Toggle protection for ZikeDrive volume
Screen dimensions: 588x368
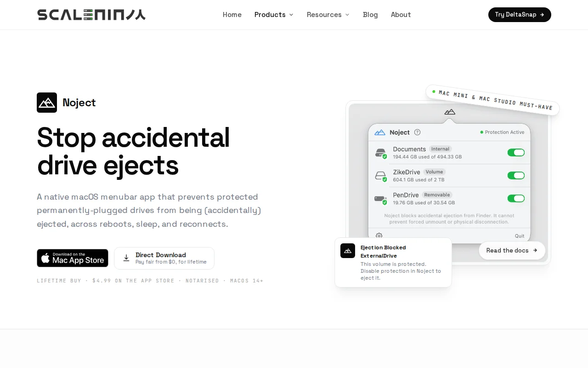point(516,175)
